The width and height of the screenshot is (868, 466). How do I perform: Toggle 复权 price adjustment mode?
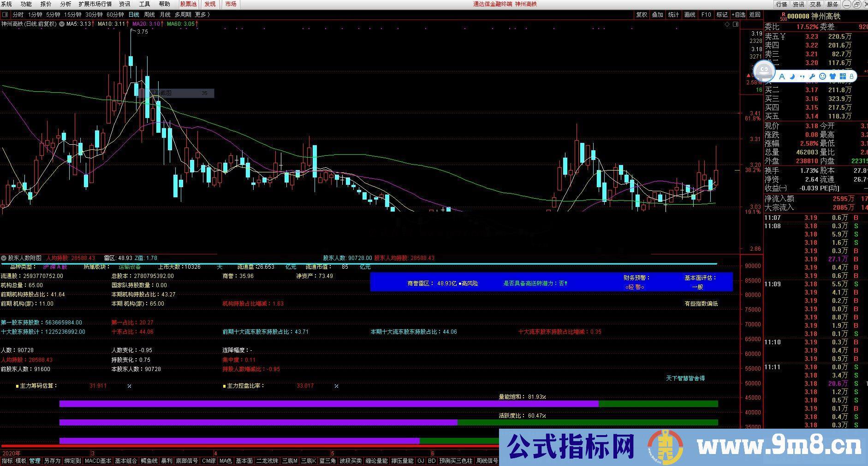pos(642,14)
